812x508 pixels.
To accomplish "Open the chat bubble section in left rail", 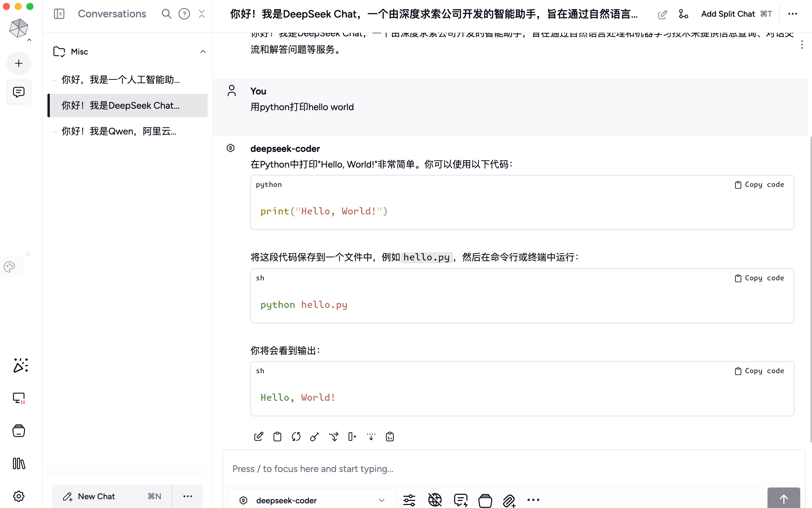I will click(x=19, y=92).
